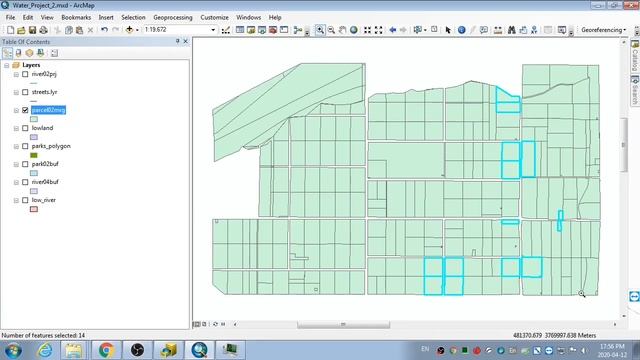Image resolution: width=640 pixels, height=360 pixels.
Task: Open the Georeferencing dropdown menu
Action: coord(604,30)
